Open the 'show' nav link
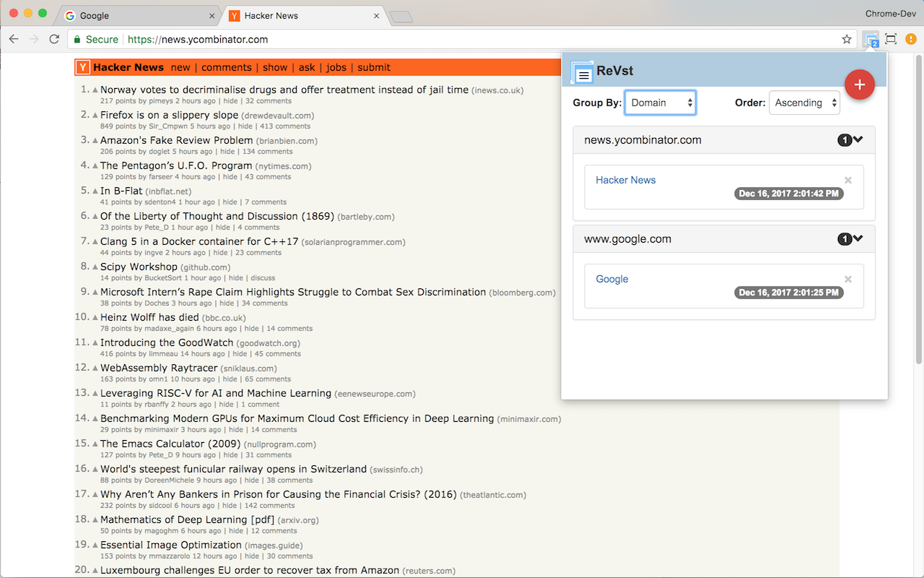This screenshot has width=924, height=578. click(275, 67)
